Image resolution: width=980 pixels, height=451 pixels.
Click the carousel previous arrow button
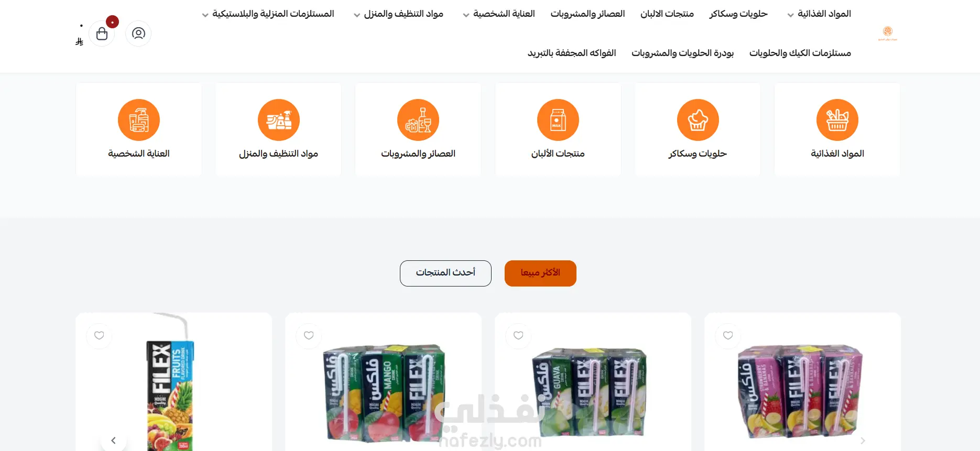(113, 441)
